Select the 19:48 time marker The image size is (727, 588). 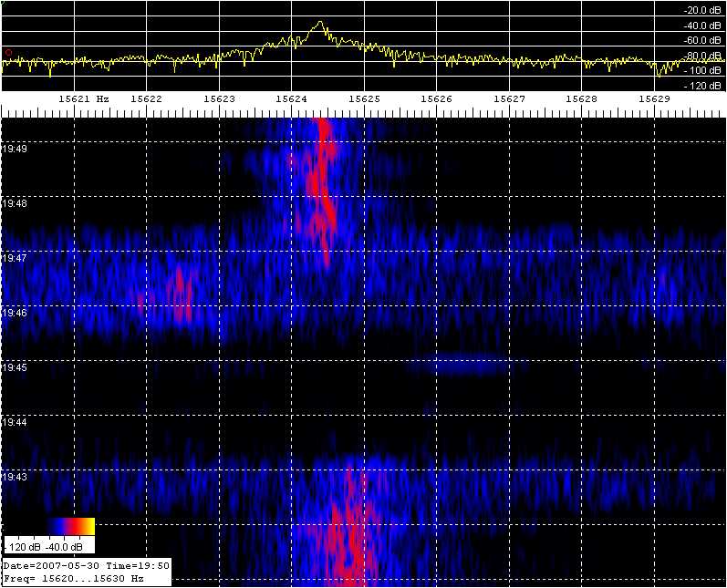(15, 203)
